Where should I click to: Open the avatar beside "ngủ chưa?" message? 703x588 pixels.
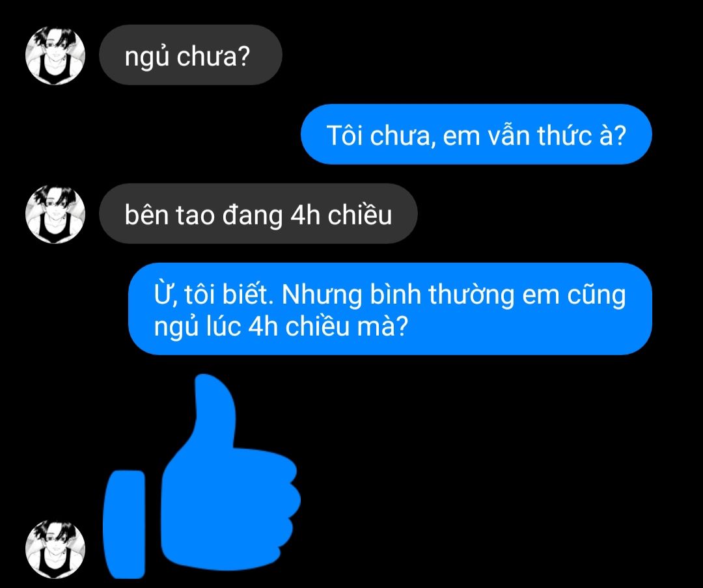click(55, 55)
